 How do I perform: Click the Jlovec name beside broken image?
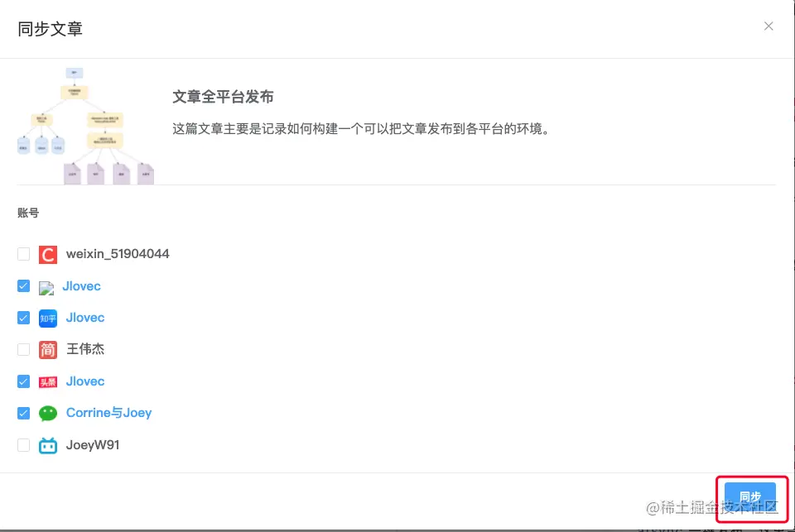coord(82,285)
